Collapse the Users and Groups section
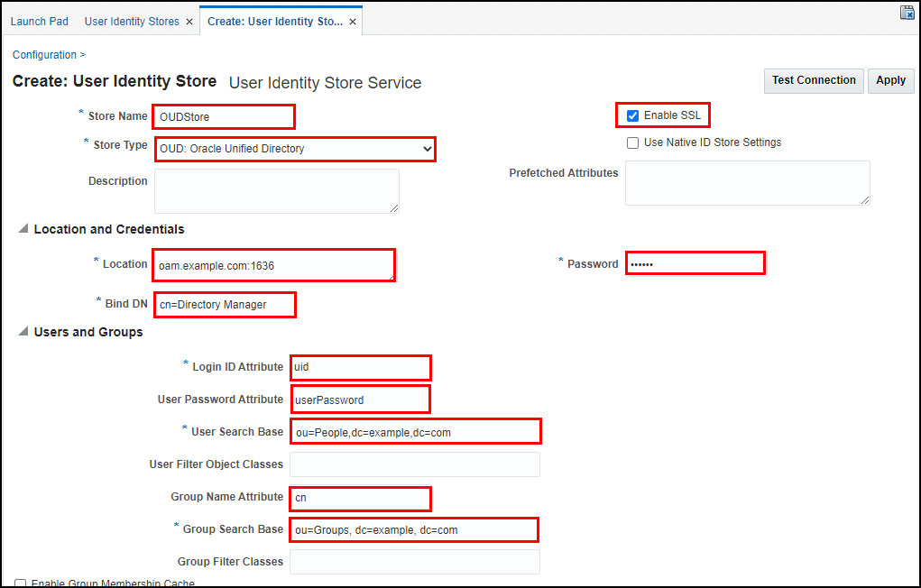The height and width of the screenshot is (588, 921). pyautogui.click(x=22, y=332)
